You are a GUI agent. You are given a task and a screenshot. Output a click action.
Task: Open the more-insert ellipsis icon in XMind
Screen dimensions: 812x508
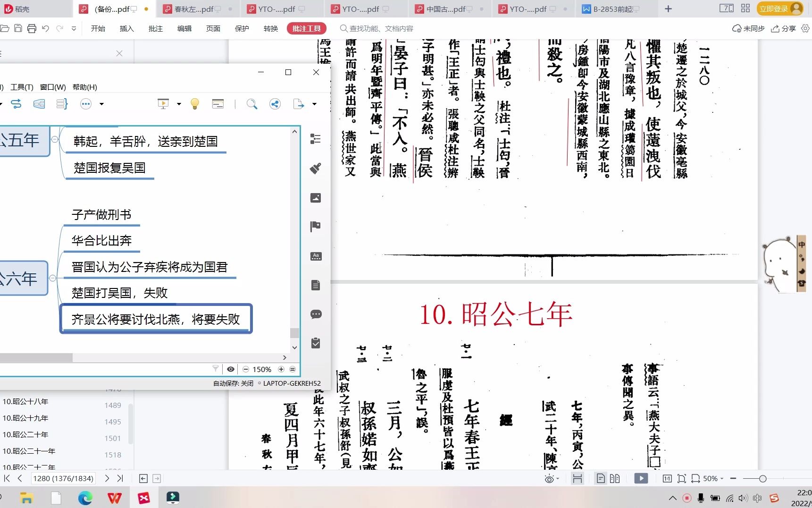click(x=85, y=104)
